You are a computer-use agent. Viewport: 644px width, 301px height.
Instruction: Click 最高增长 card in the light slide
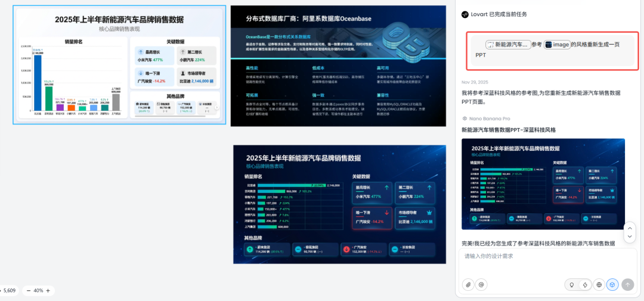point(154,56)
